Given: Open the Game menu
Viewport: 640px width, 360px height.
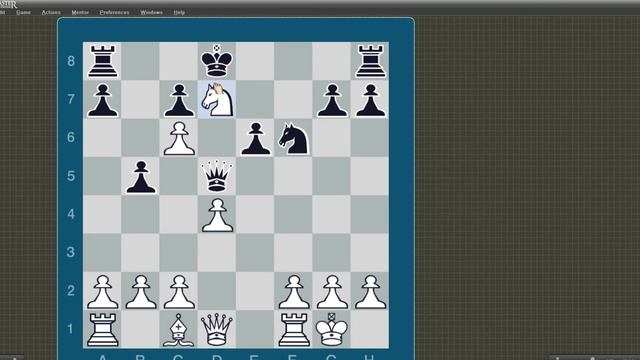Looking at the screenshot, I should 23,12.
